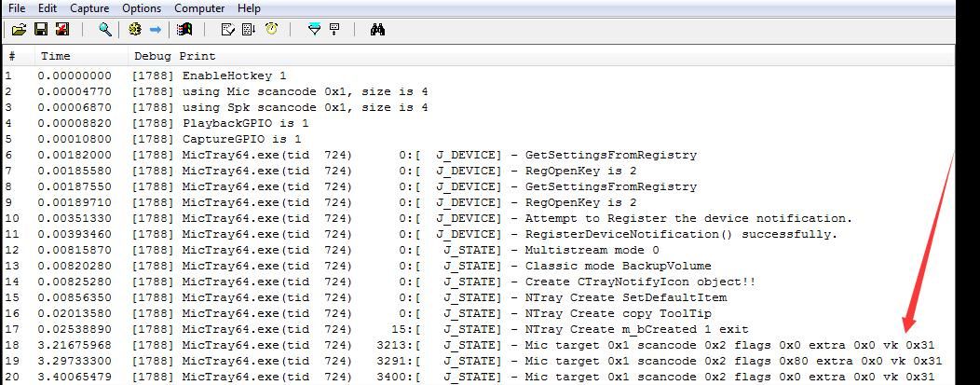
Task: Select 'NTray Create SetDefaultItem' row
Action: (x=478, y=297)
